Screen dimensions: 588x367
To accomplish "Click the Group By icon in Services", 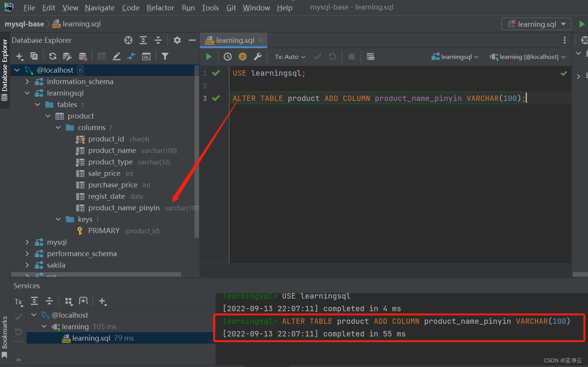I will pyautogui.click(x=69, y=301).
